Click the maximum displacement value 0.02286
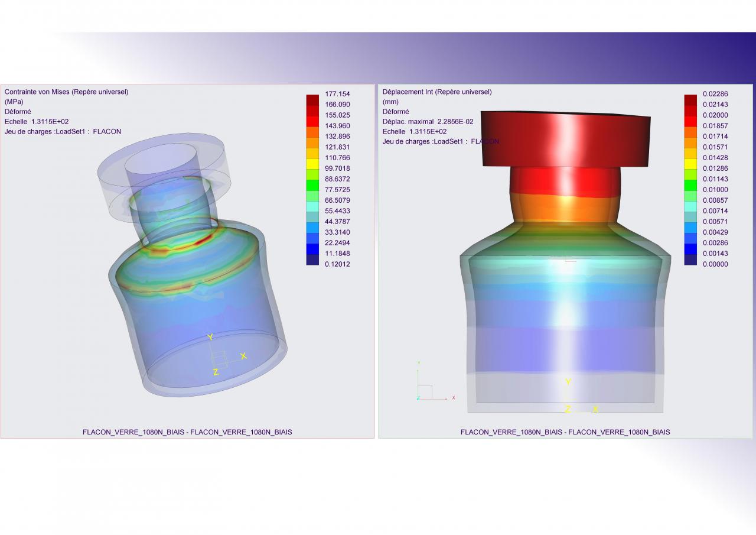The height and width of the screenshot is (535, 756). pos(715,94)
